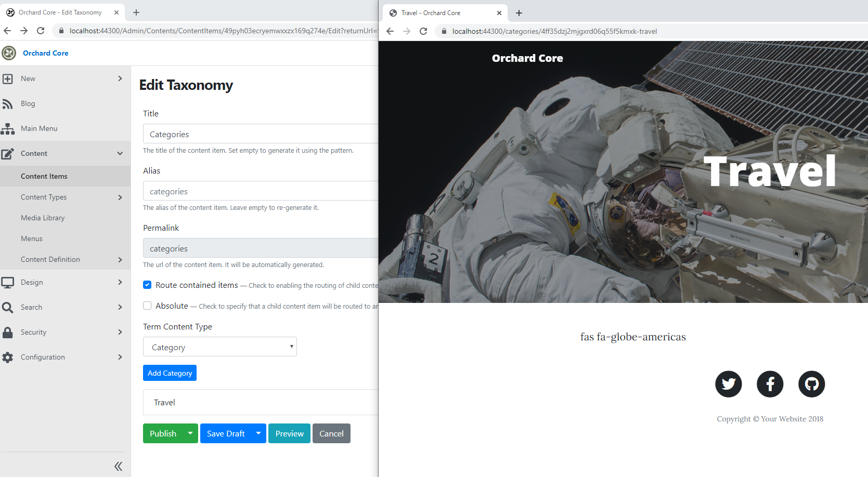Go back in the Edit Taxonomy browser window

(7, 31)
